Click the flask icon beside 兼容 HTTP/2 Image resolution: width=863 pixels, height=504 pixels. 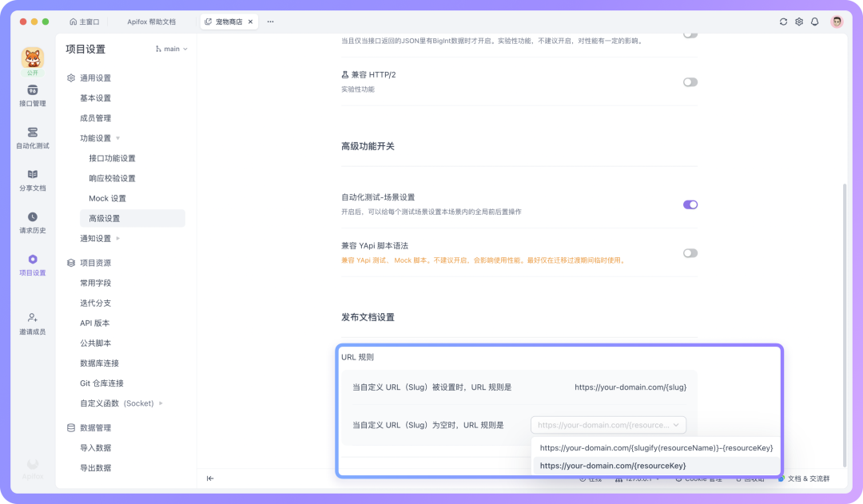click(x=345, y=74)
